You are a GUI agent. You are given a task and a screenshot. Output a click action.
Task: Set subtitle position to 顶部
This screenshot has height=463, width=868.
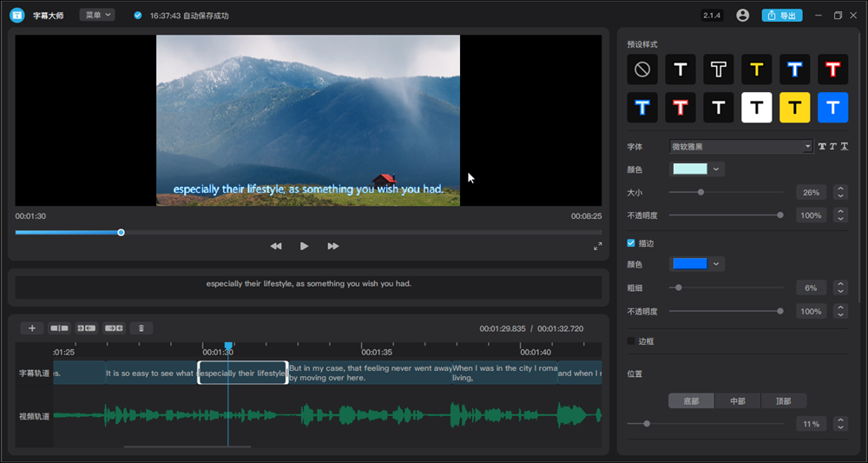(783, 401)
